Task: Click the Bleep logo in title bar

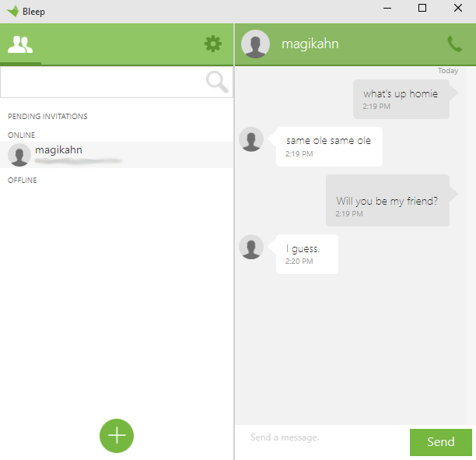Action: pos(12,11)
